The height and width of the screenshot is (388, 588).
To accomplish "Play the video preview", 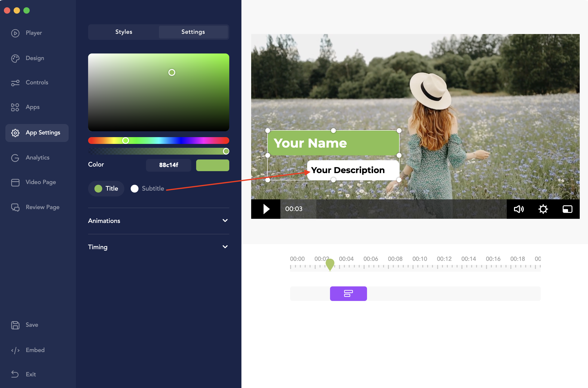I will (x=266, y=209).
